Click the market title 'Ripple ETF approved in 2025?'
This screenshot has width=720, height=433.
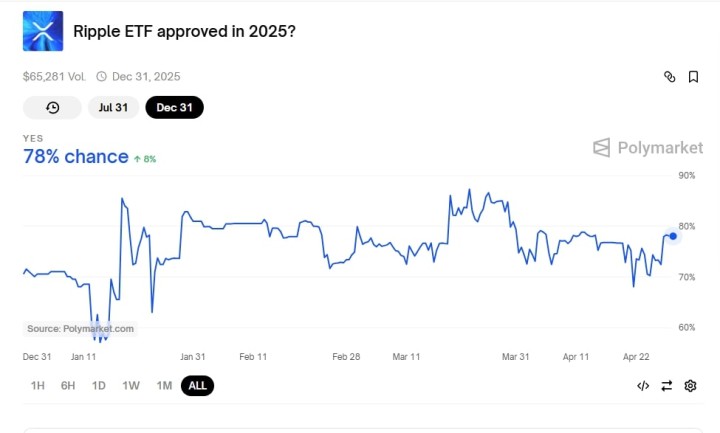184,32
